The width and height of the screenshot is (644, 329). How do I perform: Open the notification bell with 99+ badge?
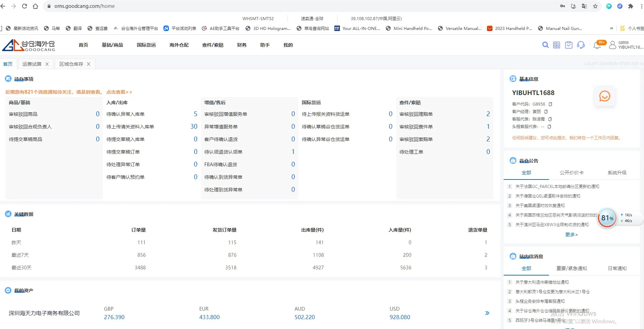pos(597,45)
